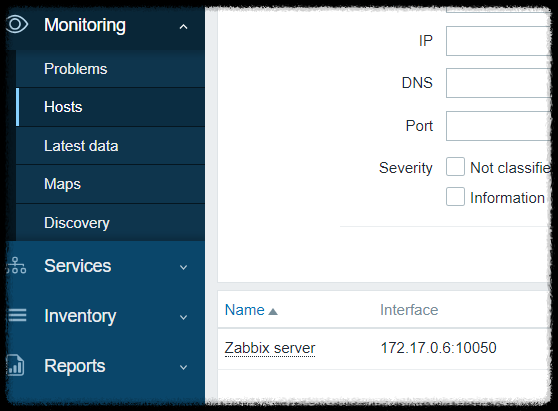Image resolution: width=558 pixels, height=411 pixels.
Task: Open the Problems submenu item
Action: tap(110, 69)
